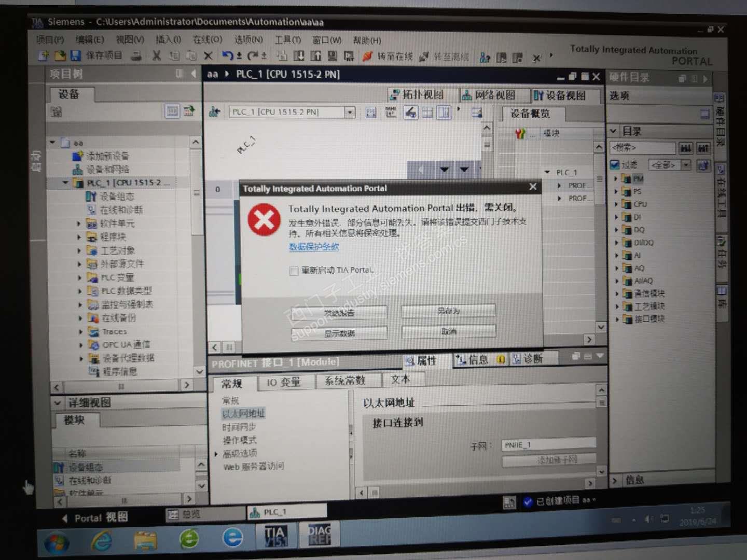Click the 添加新子网 button
Viewport: 747px width, 560px height.
pos(549,460)
